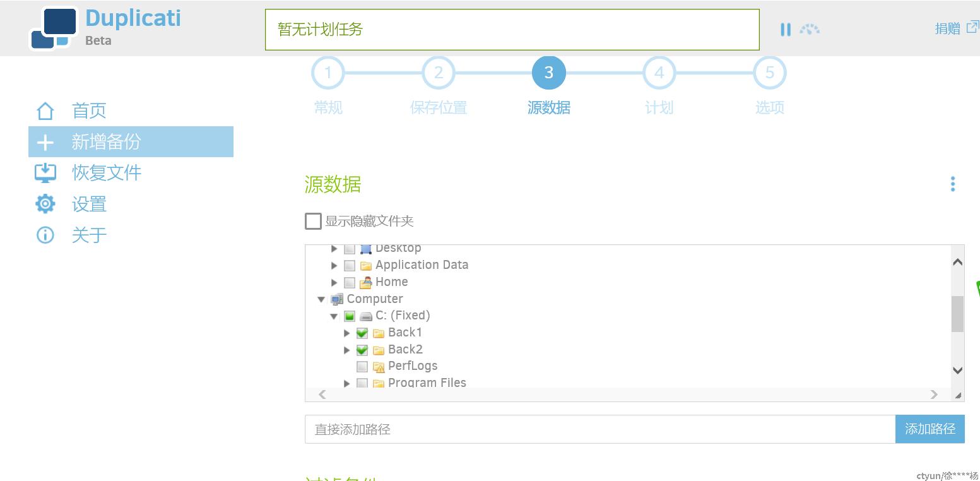Screen dimensions: 980x481
Task: Click the tree scroll up arrow
Action: (x=957, y=262)
